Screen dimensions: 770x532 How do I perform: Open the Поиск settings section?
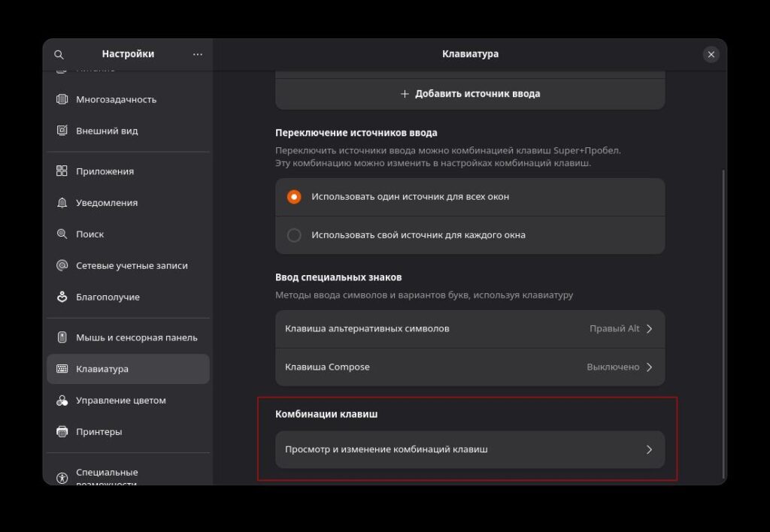(x=128, y=234)
